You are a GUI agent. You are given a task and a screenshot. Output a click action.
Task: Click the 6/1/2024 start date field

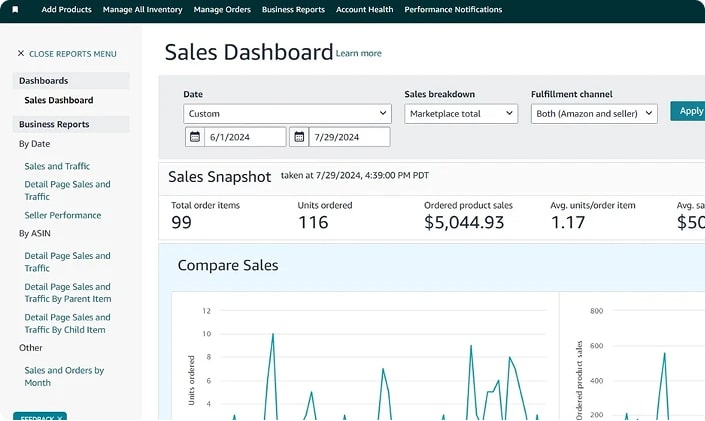pos(245,137)
